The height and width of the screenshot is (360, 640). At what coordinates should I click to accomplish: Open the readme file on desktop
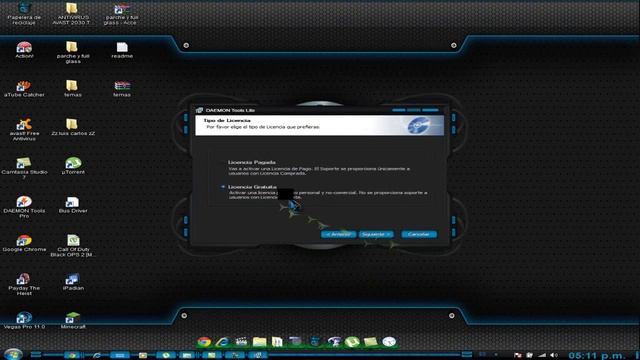[122, 50]
